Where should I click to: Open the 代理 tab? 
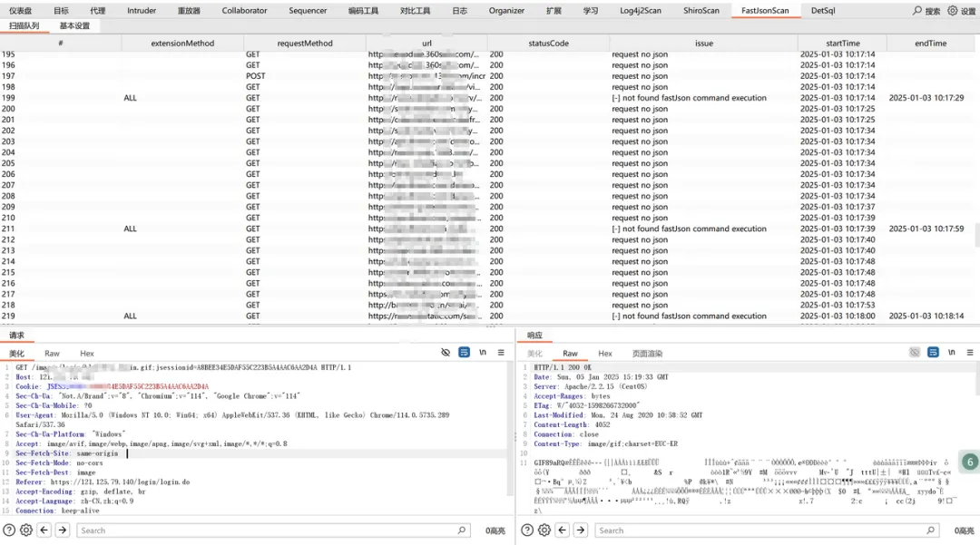(x=97, y=11)
